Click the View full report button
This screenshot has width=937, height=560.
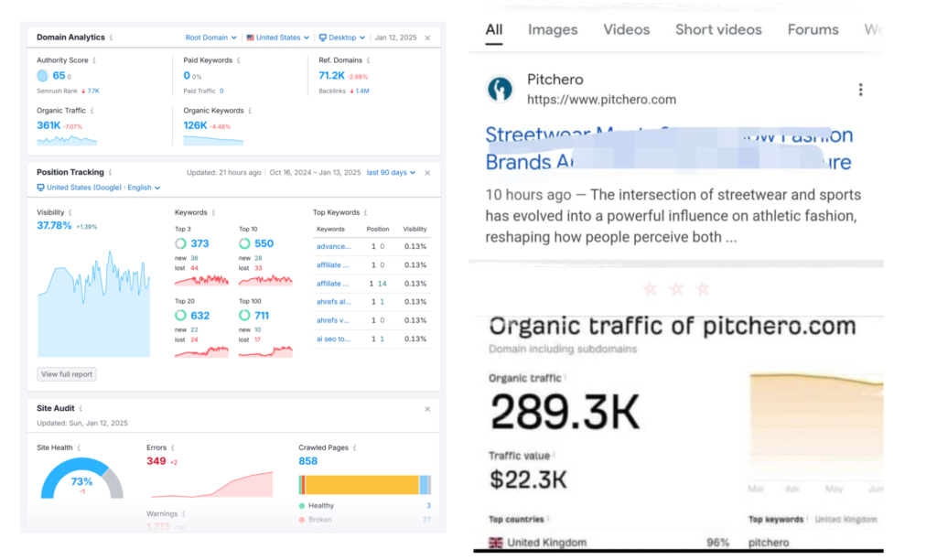click(66, 374)
